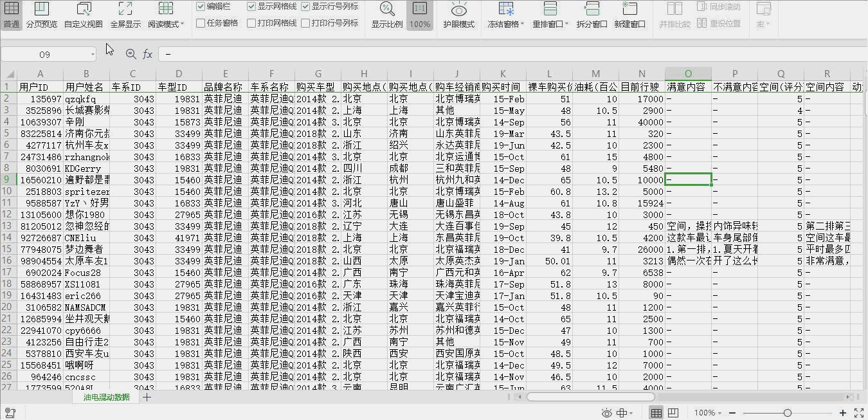The width and height of the screenshot is (868, 420).
Task: Select header cell 用户ID
Action: (x=40, y=87)
